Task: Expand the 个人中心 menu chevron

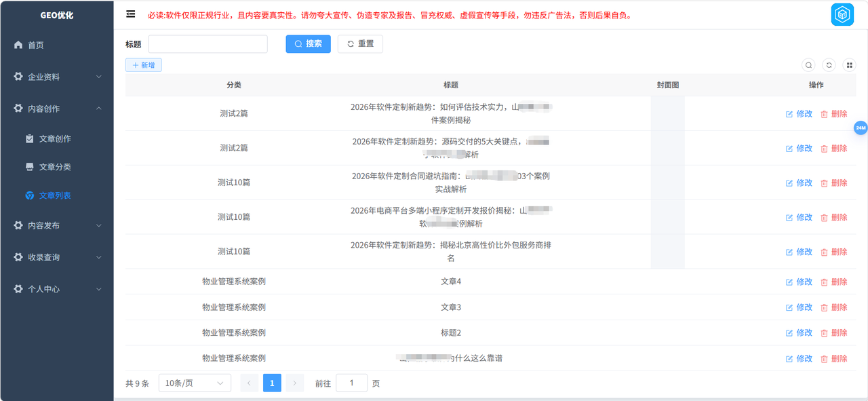Action: [99, 289]
